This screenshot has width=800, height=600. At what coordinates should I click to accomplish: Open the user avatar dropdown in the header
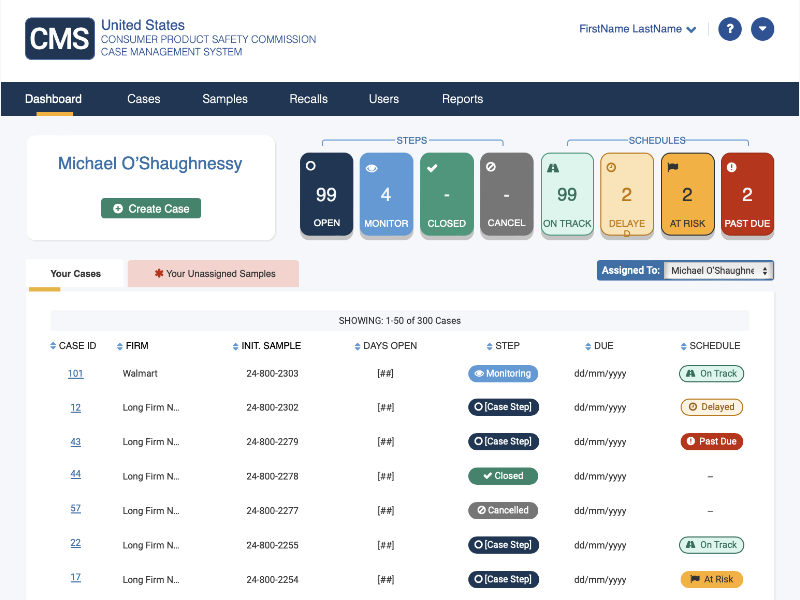(762, 29)
